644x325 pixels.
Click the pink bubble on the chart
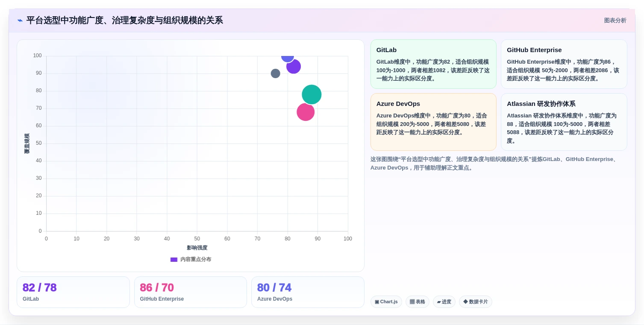[x=306, y=112]
